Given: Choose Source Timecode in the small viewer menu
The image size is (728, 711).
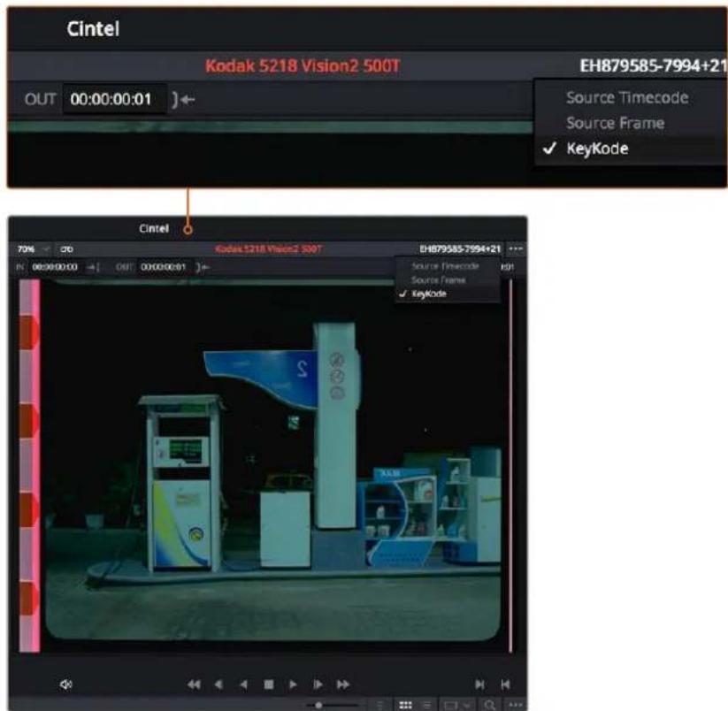Looking at the screenshot, I should tap(445, 266).
